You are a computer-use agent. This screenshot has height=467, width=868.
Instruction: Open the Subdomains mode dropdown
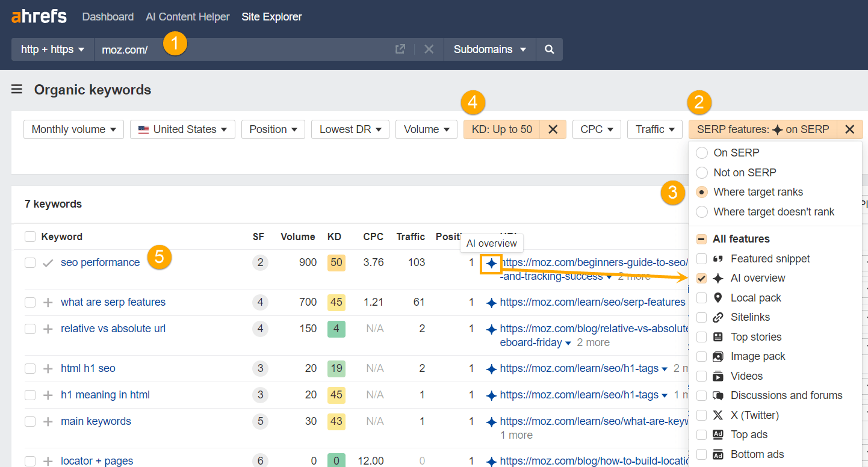point(489,49)
